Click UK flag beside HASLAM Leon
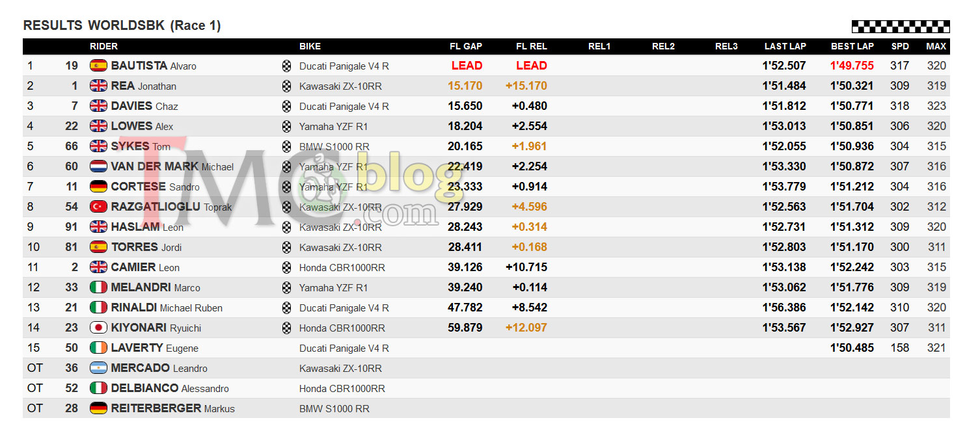980x446 pixels. [x=98, y=227]
